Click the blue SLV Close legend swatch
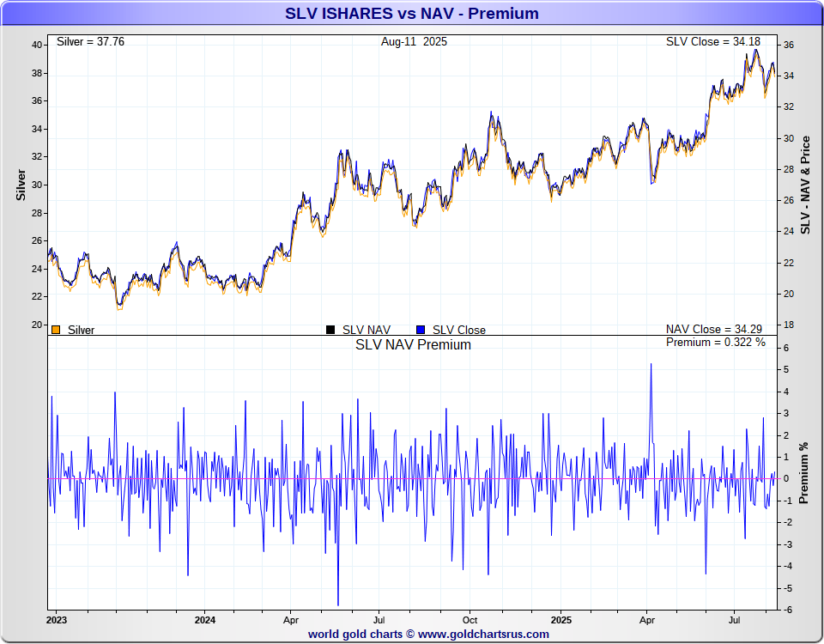Viewport: 824px width, 644px height. [x=421, y=330]
